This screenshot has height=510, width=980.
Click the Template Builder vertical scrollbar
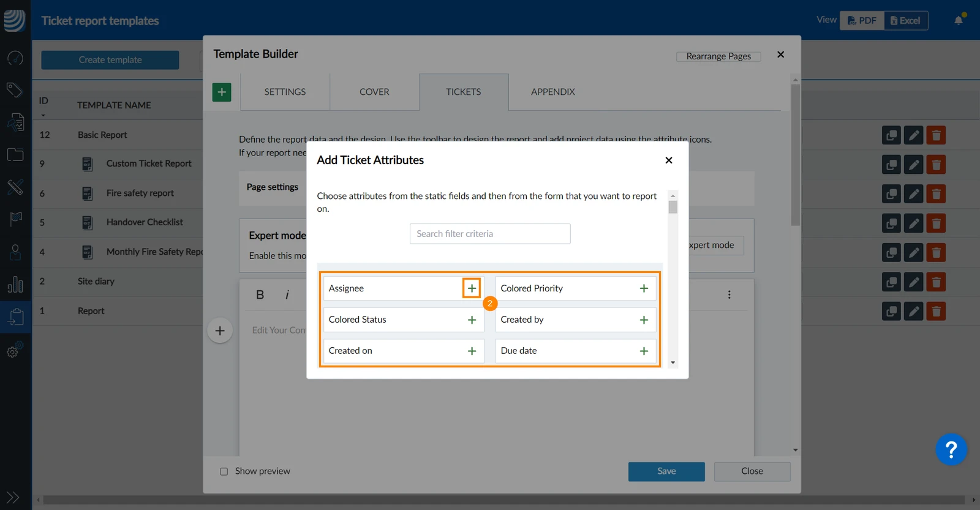click(795, 155)
